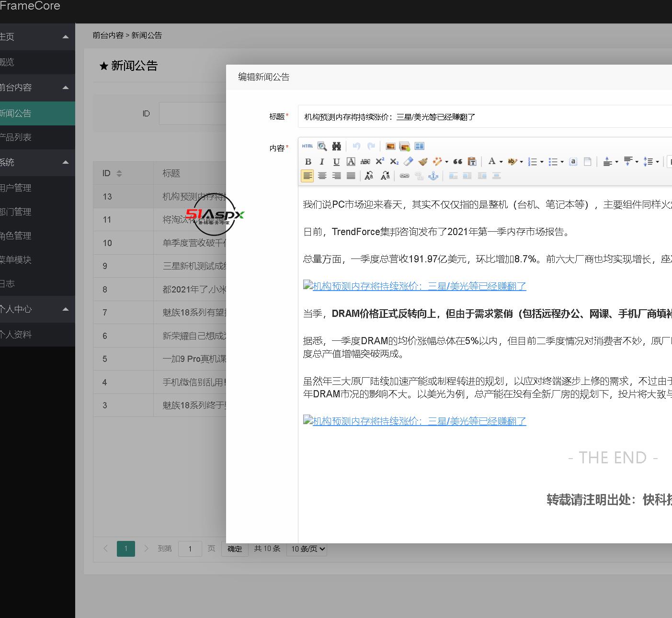Run auto typeset magic wand

pyautogui.click(x=437, y=161)
